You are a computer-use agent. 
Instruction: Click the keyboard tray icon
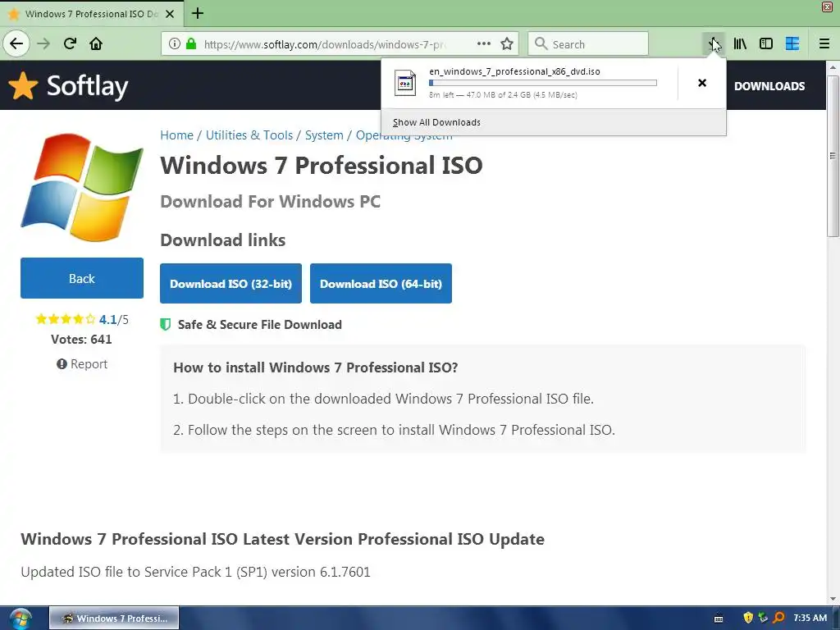point(719,619)
